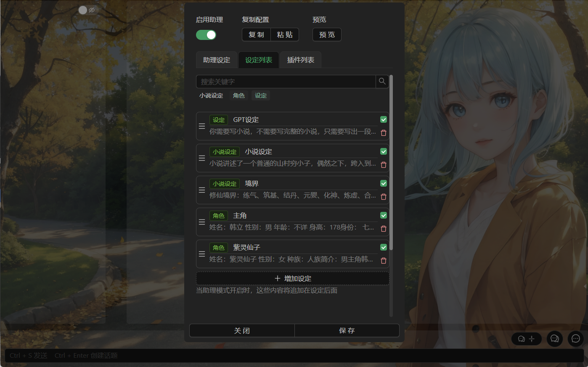Select the 设定列表 tab
588x367 pixels.
259,60
